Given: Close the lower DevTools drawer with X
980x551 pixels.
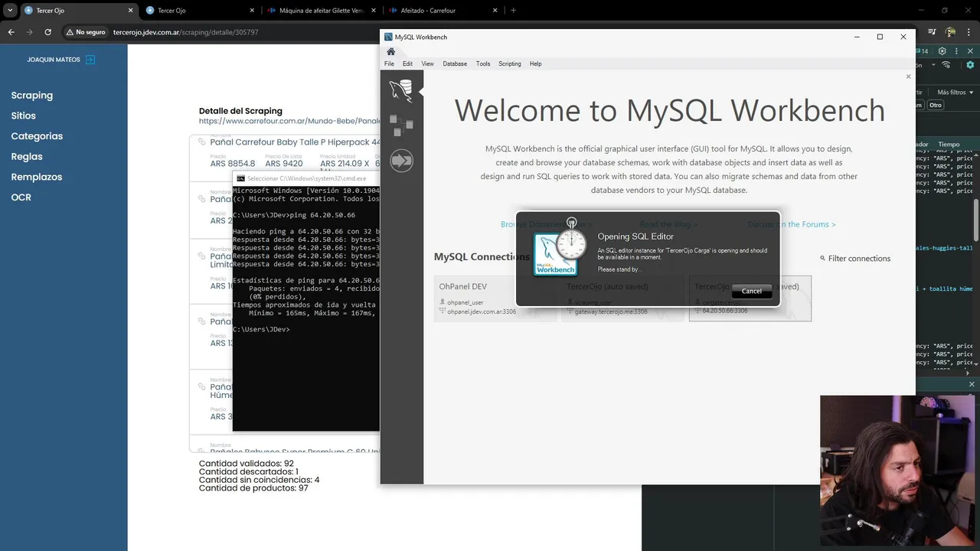Looking at the screenshot, I should pos(972,384).
